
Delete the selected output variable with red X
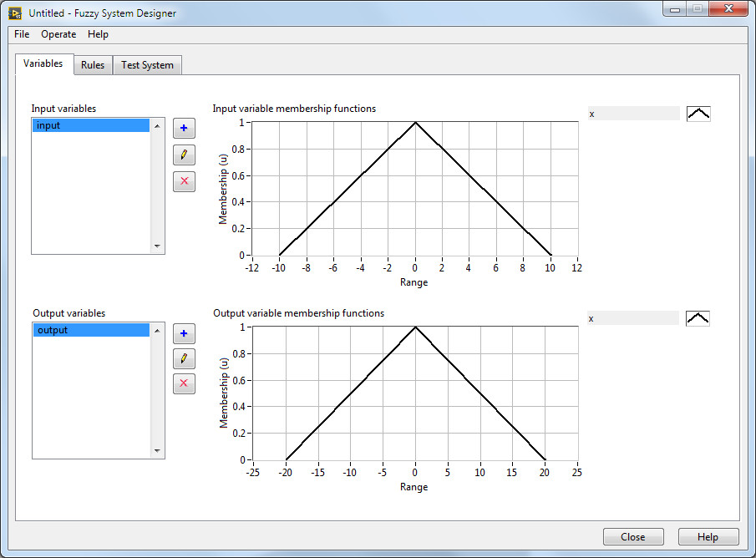184,383
